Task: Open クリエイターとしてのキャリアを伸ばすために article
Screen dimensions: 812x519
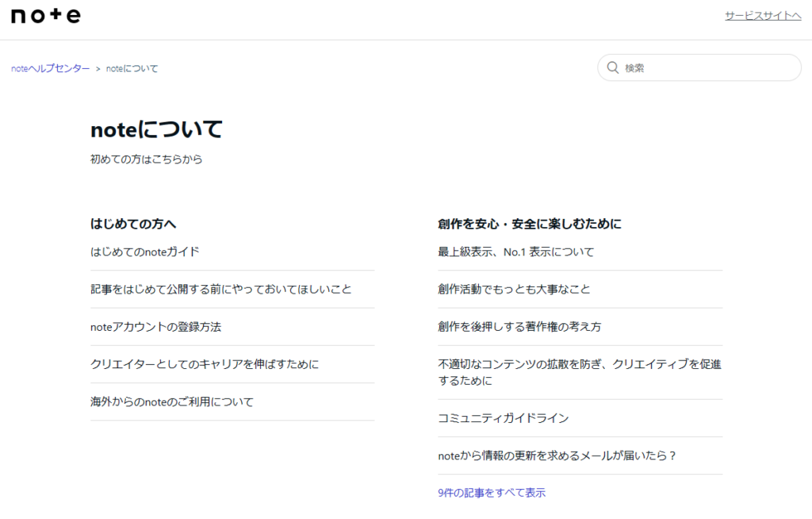Action: tap(205, 364)
